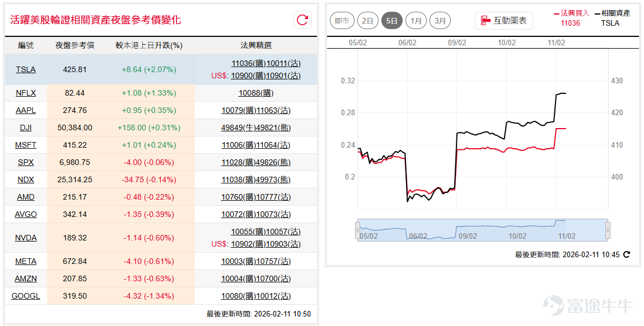Open warrant 10700(沽) for AMZN
Viewport: 644px width, 326px height.
[x=273, y=278]
